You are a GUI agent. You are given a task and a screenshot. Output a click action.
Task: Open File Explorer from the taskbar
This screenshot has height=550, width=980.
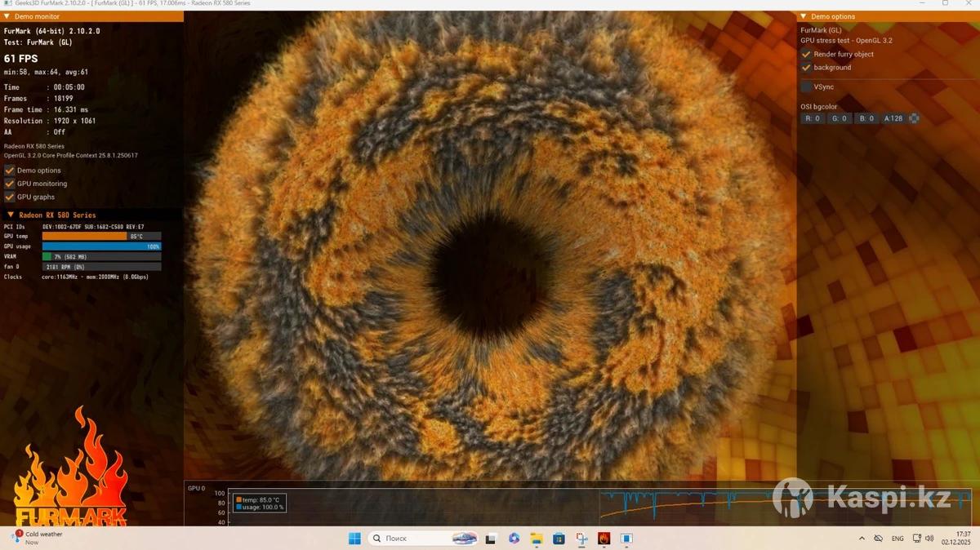coord(537,539)
